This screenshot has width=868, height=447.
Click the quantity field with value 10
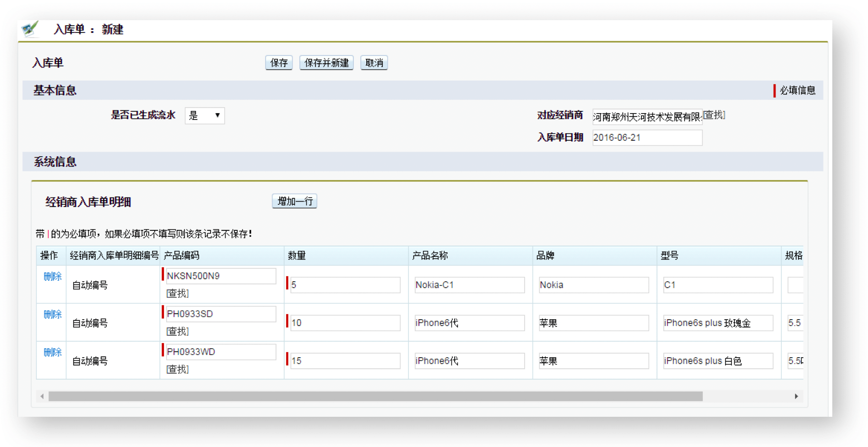(x=345, y=323)
